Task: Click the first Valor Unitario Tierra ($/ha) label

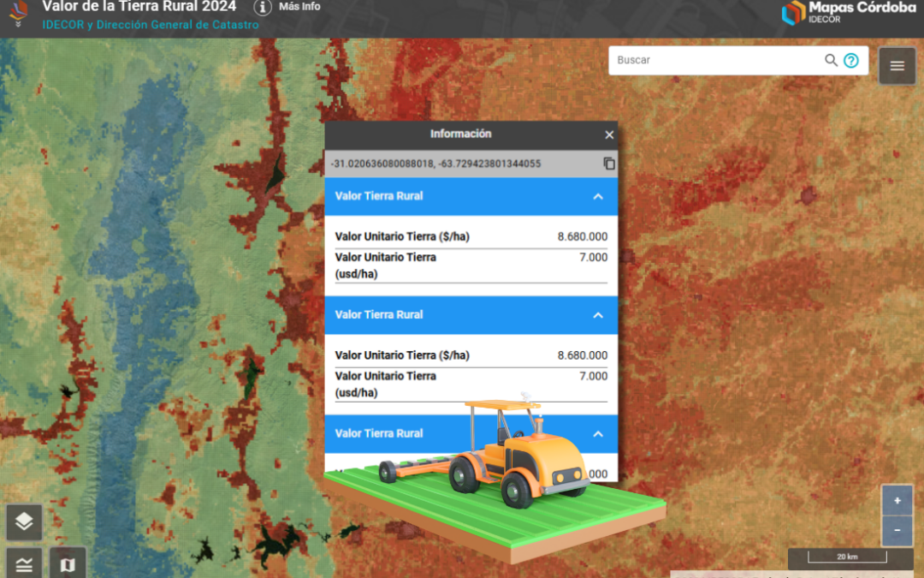Action: (x=402, y=236)
